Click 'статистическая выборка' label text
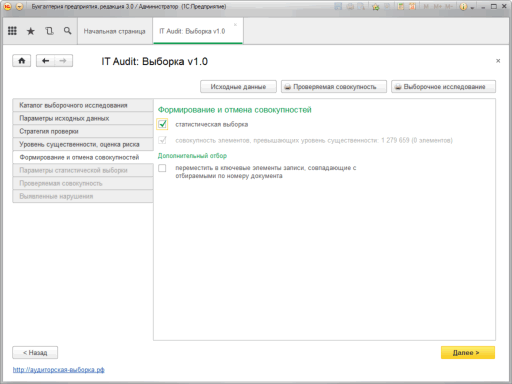512x384 pixels. pos(212,124)
